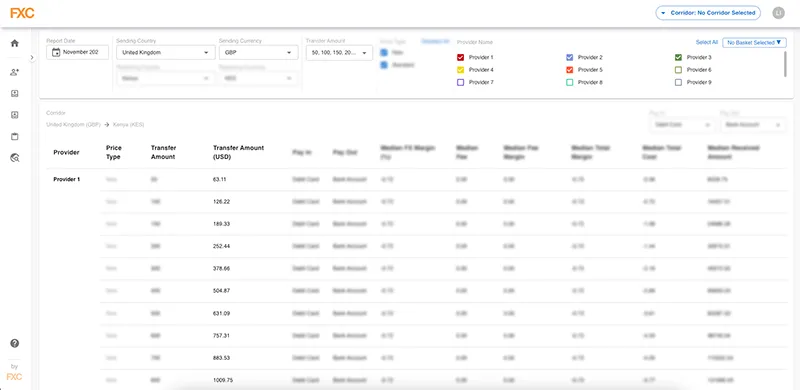This screenshot has height=390, width=800.
Task: Open the help question mark icon
Action: 15,344
